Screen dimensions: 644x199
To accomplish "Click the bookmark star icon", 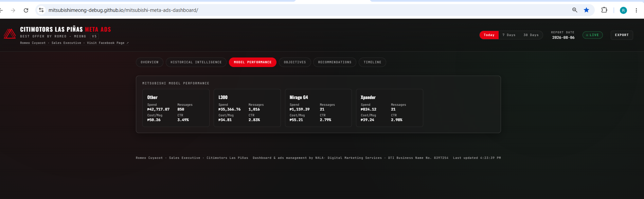I will point(586,10).
